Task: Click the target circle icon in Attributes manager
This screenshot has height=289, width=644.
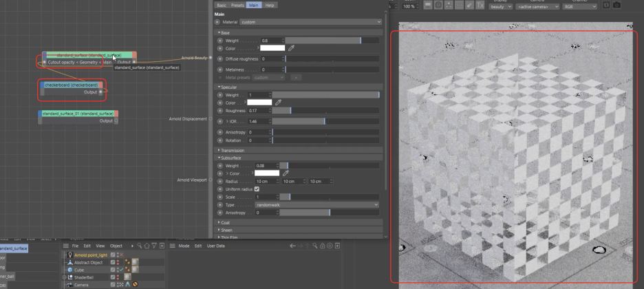Action: (x=330, y=246)
